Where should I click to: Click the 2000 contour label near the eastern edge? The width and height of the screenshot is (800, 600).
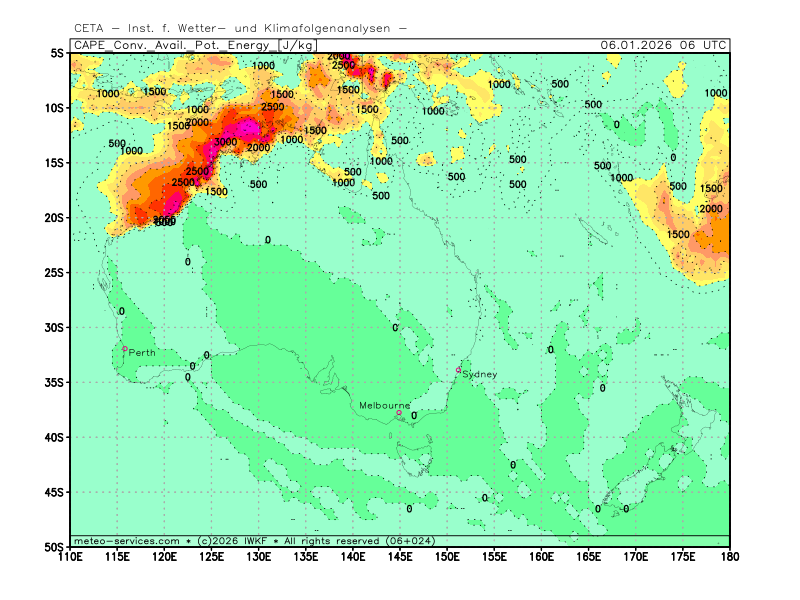pyautogui.click(x=711, y=209)
